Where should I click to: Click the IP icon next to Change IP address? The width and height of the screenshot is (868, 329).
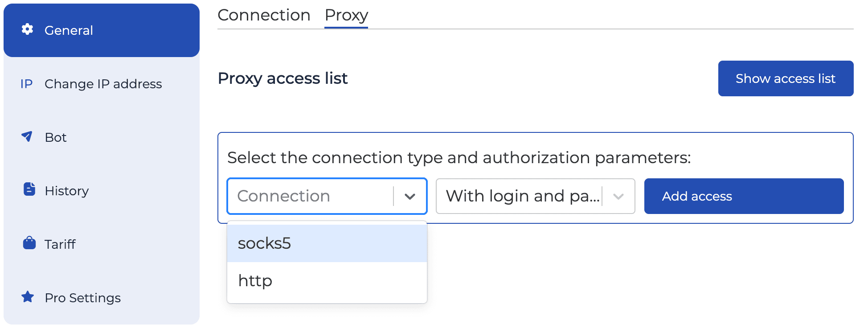tap(27, 84)
